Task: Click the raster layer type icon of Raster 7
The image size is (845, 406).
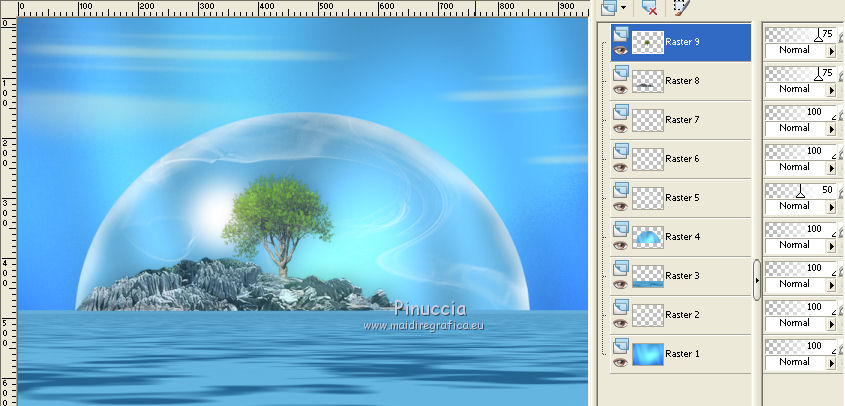Action: pos(621,112)
